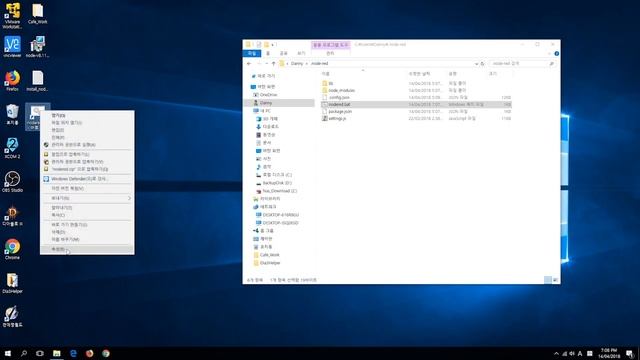The width and height of the screenshot is (640, 360).
Task: Switch to File Explorer on the taskbar
Action: [57, 353]
